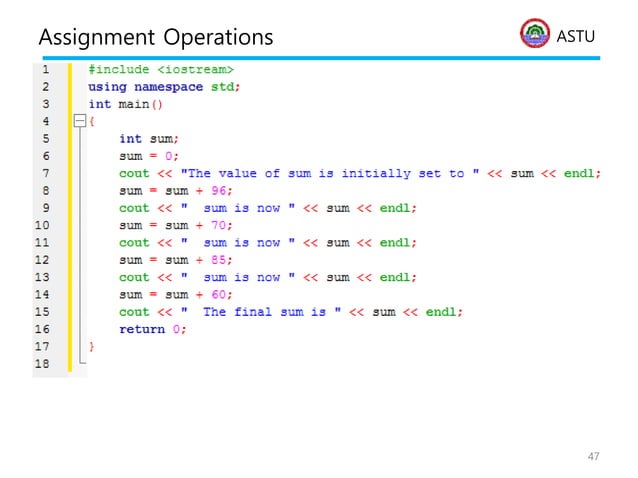Click line number 13 in gutter
This screenshot has width=638, height=478.
pos(42,277)
